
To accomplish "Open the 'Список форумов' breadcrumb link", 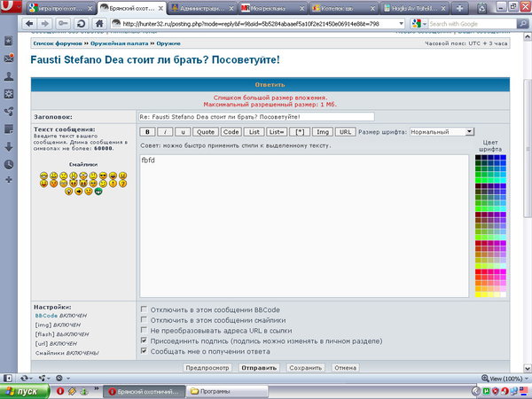I will (x=58, y=43).
